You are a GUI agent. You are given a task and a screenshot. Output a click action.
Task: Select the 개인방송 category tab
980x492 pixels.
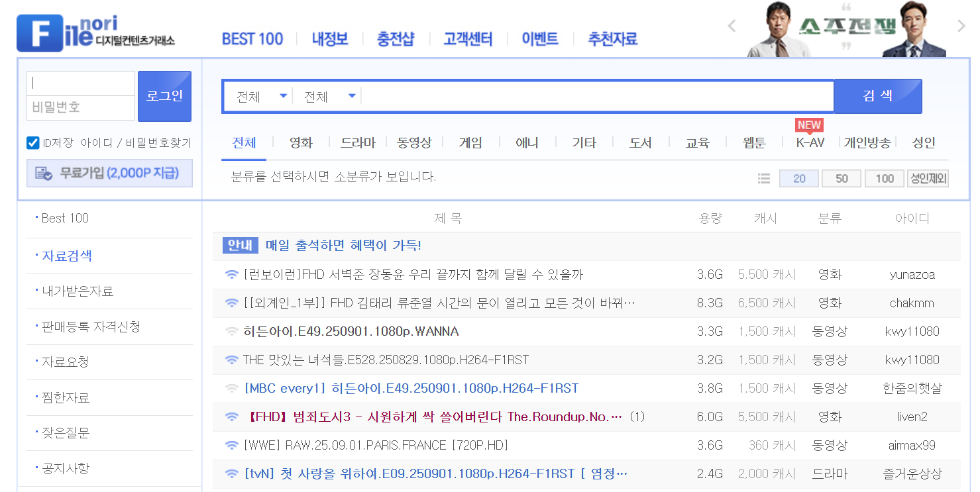point(867,143)
